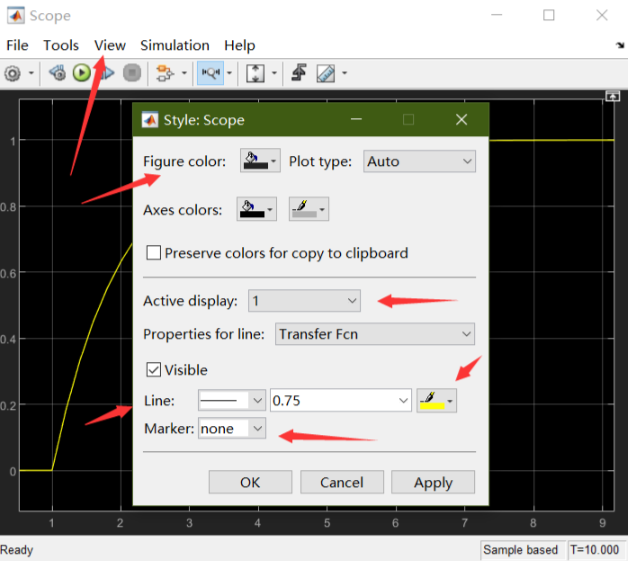Expand the highlight block dropdown arrow
The height and width of the screenshot is (561, 628).
click(x=184, y=73)
